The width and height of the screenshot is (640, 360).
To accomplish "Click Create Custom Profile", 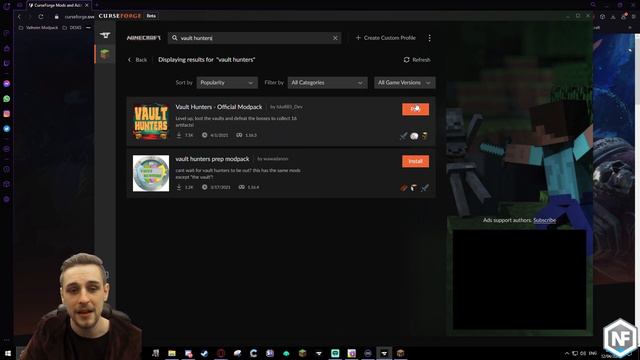I will click(x=386, y=38).
